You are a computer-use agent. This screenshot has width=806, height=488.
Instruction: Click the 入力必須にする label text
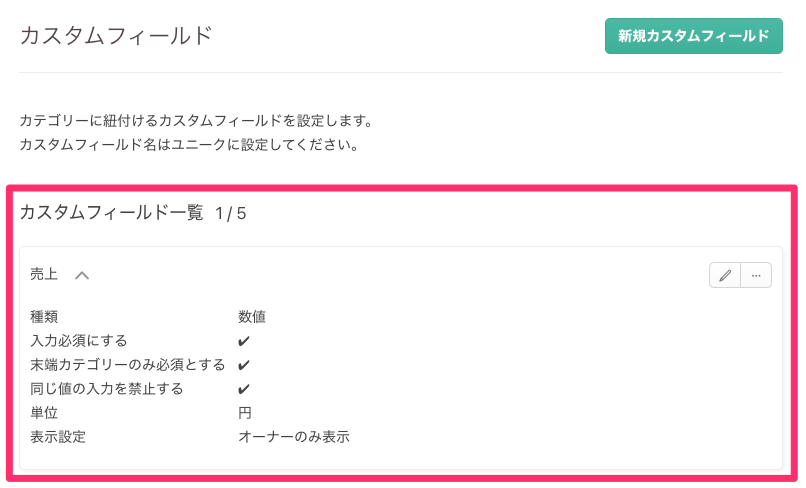tap(79, 341)
